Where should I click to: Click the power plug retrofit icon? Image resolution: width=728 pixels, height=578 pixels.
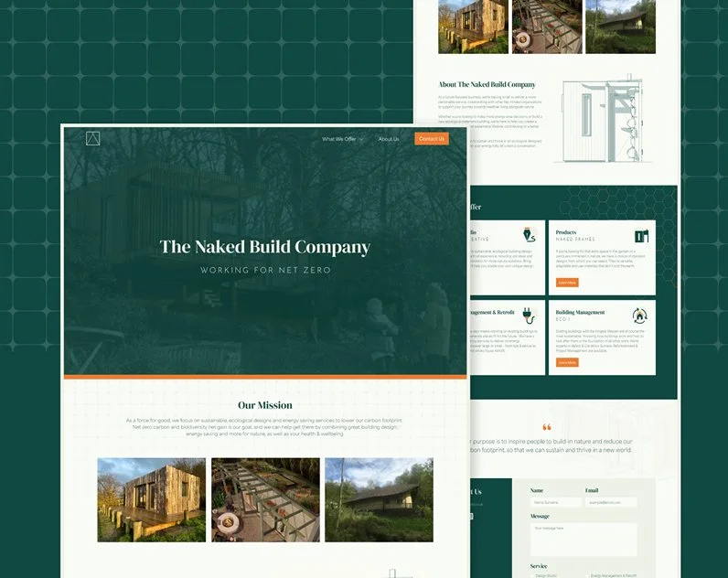click(530, 316)
